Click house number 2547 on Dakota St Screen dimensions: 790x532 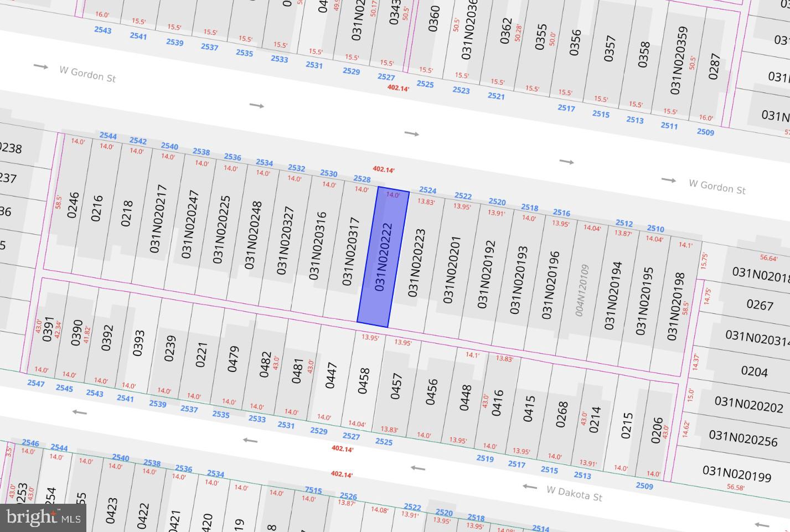(x=36, y=383)
